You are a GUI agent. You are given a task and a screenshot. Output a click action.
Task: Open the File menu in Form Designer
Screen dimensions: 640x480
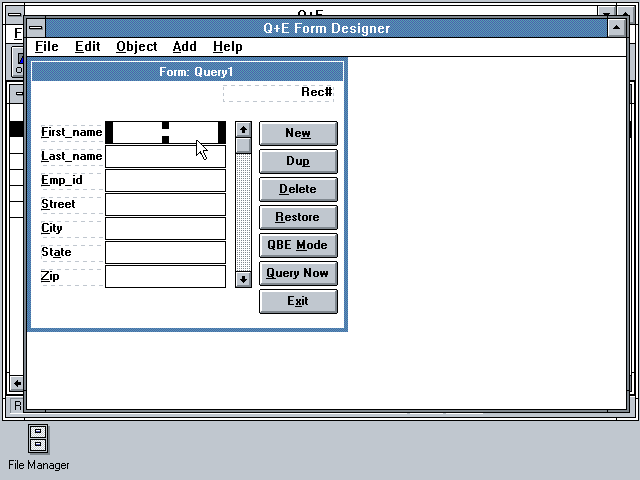[x=47, y=47]
